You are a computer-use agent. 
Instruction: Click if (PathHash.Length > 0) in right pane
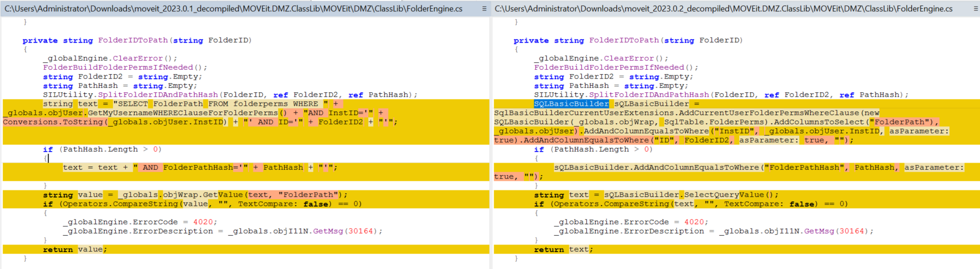point(594,150)
